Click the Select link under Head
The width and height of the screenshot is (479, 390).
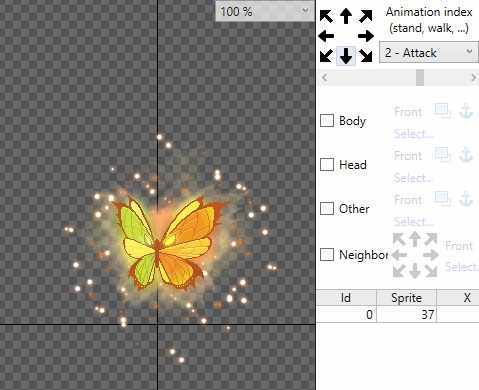(x=413, y=178)
